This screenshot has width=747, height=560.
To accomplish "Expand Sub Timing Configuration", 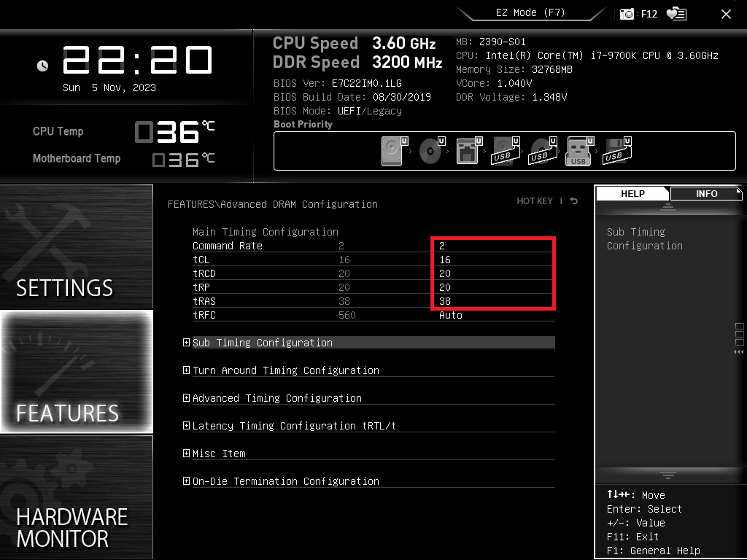I will [262, 343].
